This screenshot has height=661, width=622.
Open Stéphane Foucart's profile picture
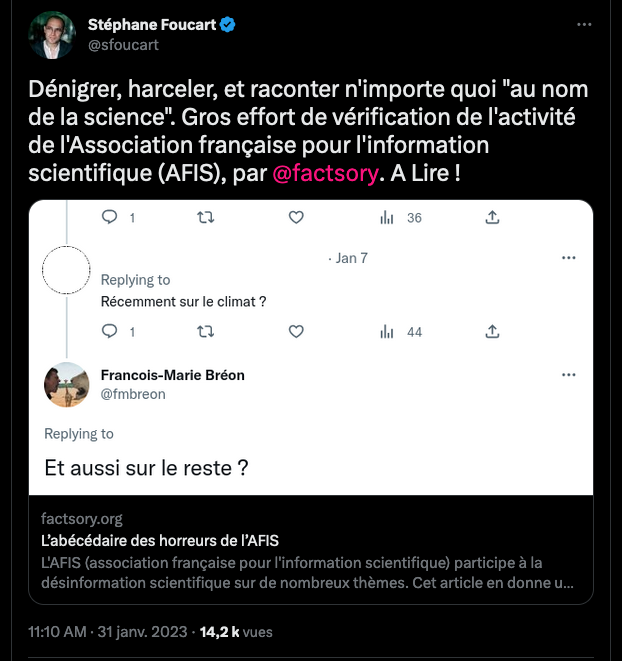(53, 35)
